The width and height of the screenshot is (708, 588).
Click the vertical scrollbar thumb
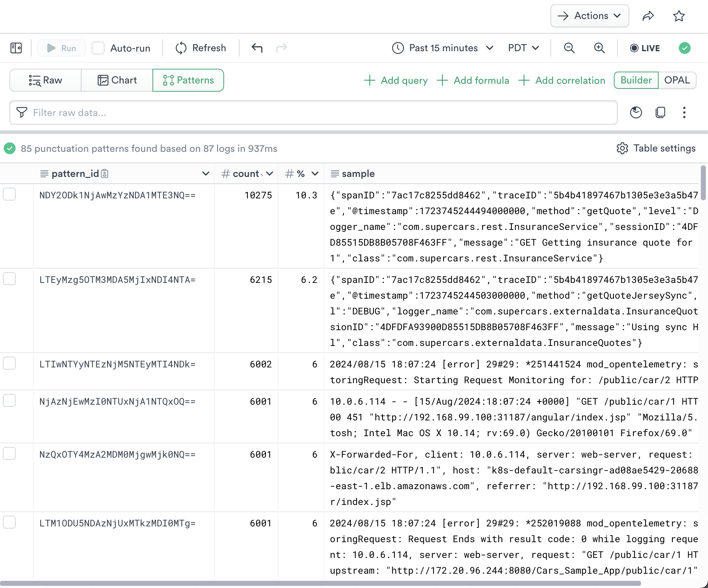(x=703, y=183)
